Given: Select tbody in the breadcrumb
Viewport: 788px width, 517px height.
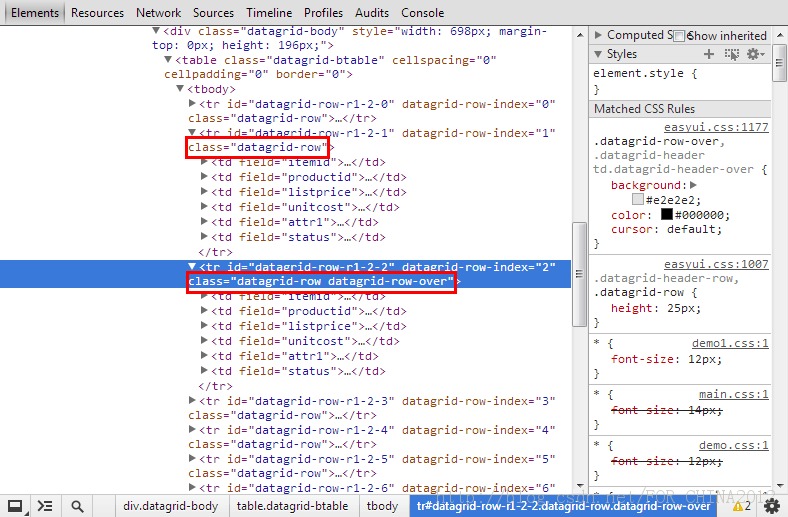Looking at the screenshot, I should (382, 506).
